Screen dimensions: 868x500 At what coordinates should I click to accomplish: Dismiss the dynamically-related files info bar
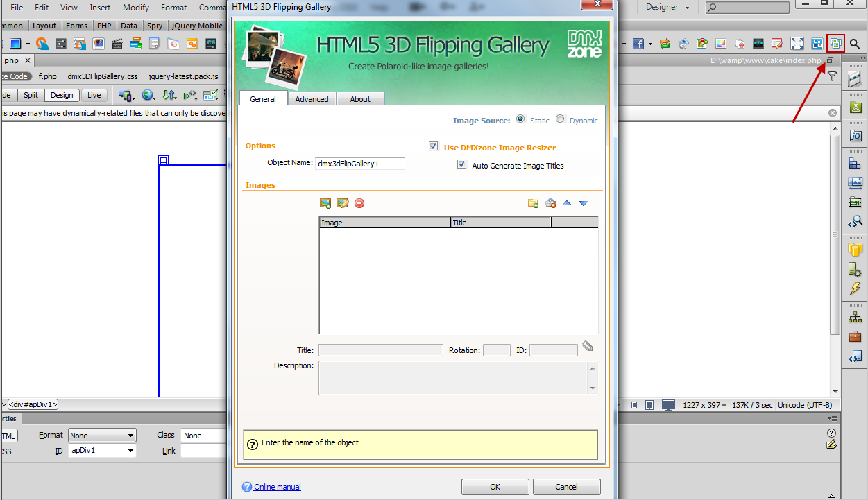coord(833,112)
